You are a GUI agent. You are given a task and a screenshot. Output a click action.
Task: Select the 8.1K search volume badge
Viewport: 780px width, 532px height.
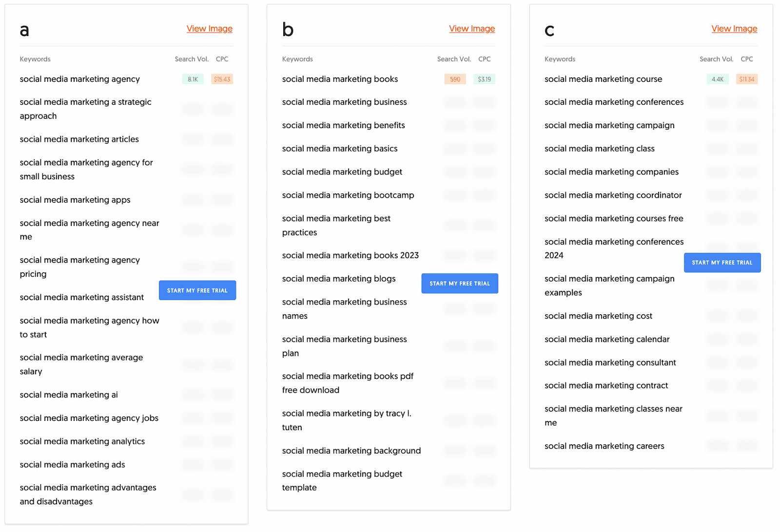pyautogui.click(x=193, y=79)
